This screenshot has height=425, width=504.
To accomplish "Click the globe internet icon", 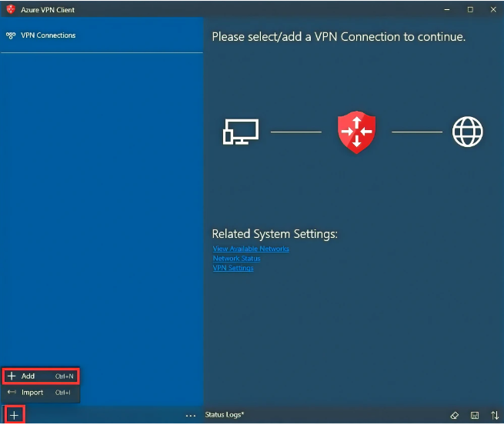I will coord(467,132).
